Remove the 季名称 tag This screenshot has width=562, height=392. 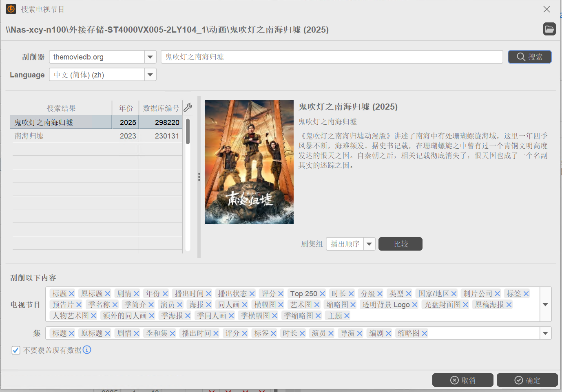tap(115, 304)
